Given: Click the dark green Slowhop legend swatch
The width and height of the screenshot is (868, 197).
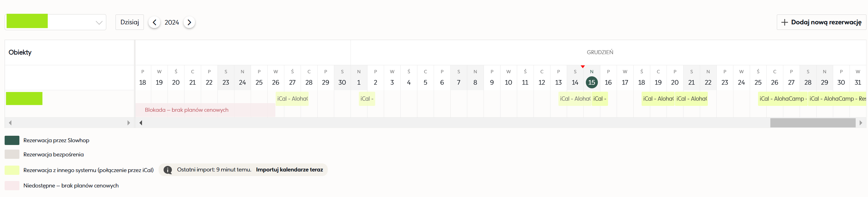Looking at the screenshot, I should point(12,140).
